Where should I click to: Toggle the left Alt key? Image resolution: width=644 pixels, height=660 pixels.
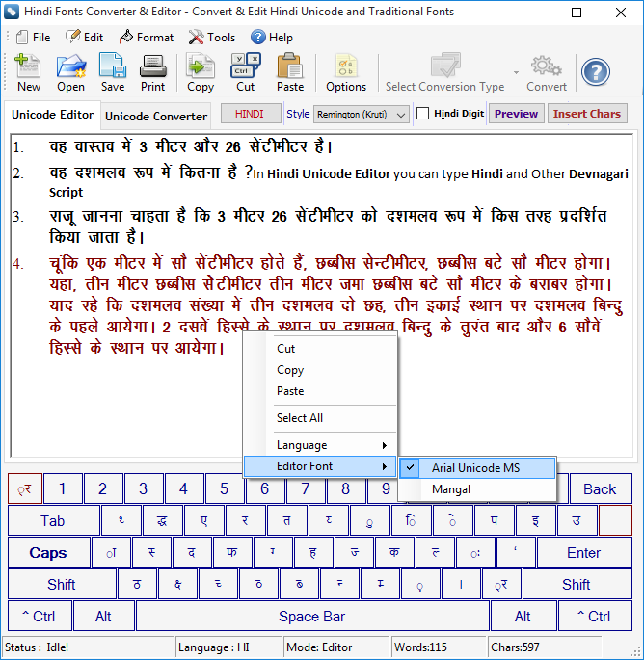click(x=103, y=617)
